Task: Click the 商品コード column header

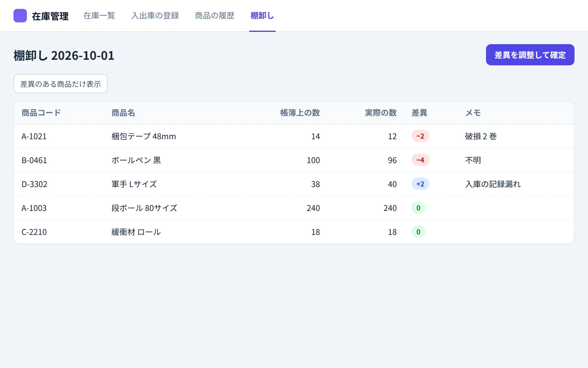Action: click(x=41, y=113)
